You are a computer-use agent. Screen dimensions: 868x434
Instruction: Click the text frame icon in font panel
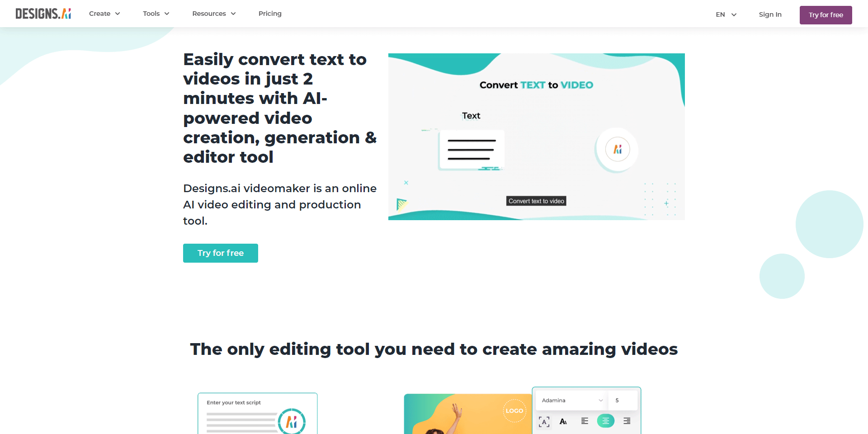tap(544, 421)
